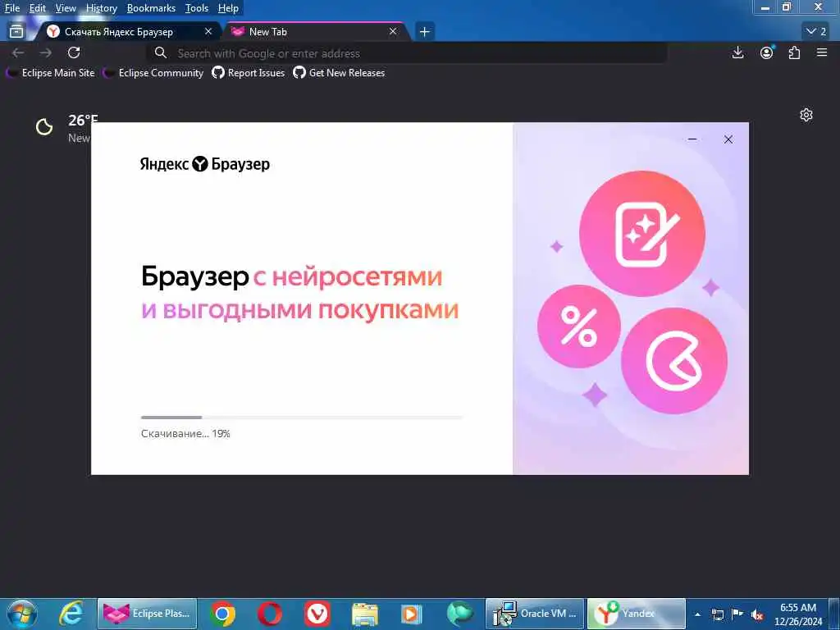Open Windows Explorer from taskbar
Image resolution: width=840 pixels, height=630 pixels.
coord(365,614)
